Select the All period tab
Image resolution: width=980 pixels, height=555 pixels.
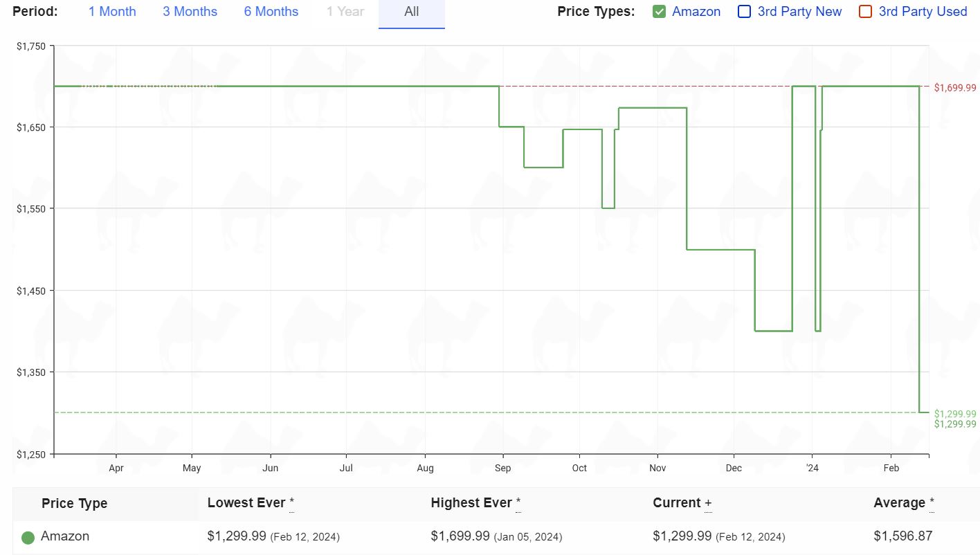412,12
